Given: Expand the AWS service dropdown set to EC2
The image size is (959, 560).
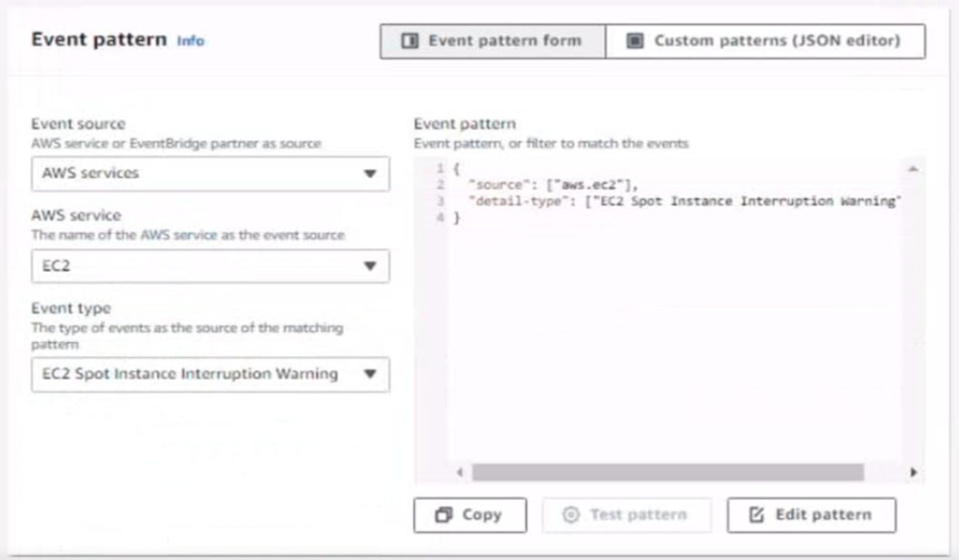Looking at the screenshot, I should (210, 266).
